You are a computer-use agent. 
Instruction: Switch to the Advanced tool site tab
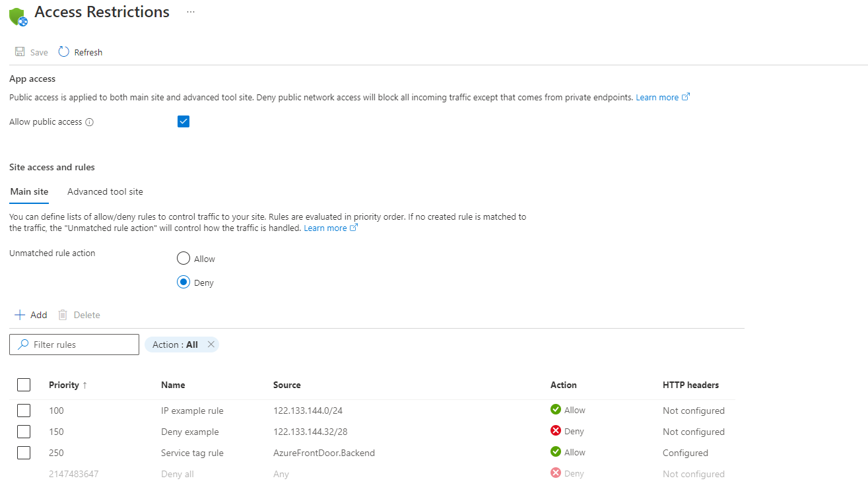click(104, 191)
